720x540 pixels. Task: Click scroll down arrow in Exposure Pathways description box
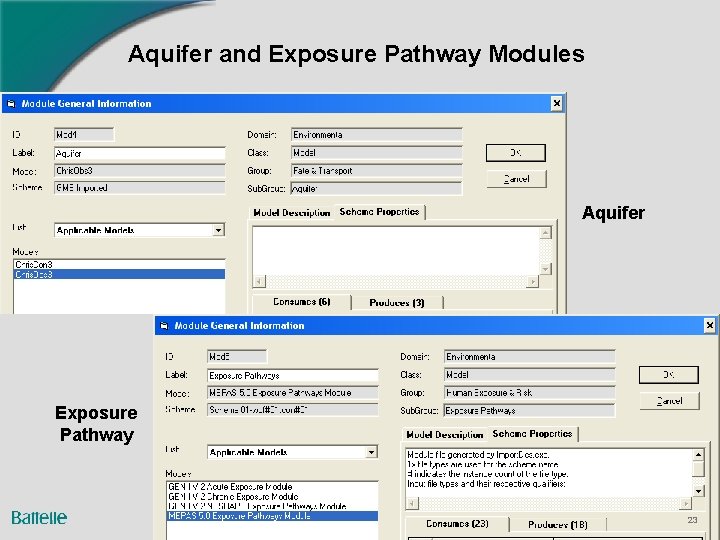click(698, 491)
